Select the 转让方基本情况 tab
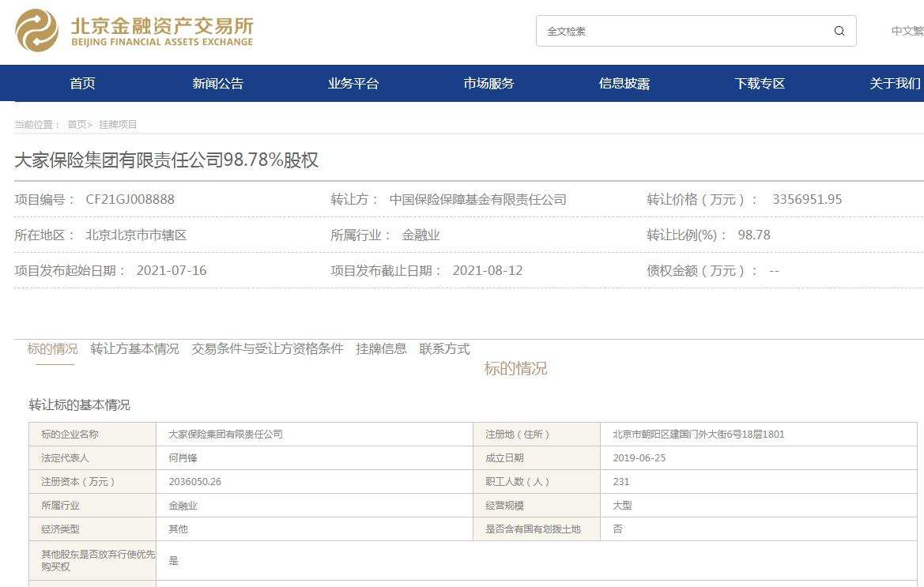This screenshot has height=587, width=924. (134, 348)
